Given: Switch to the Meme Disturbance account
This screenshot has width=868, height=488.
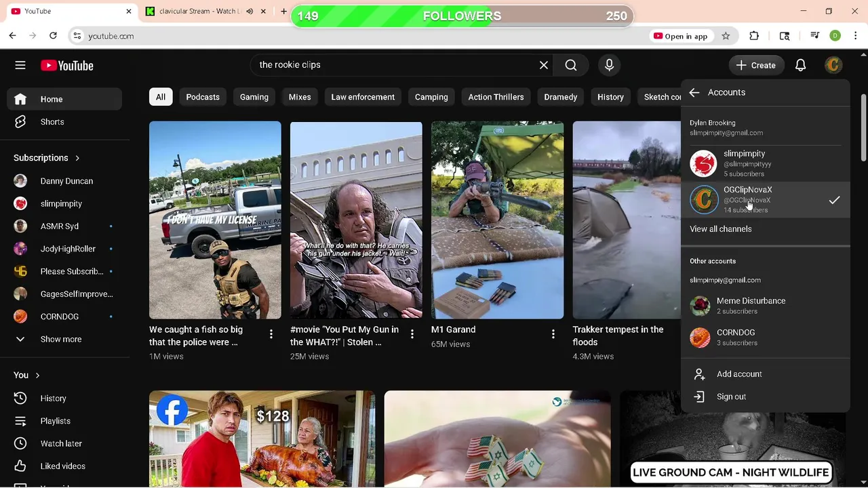Looking at the screenshot, I should coord(765,306).
